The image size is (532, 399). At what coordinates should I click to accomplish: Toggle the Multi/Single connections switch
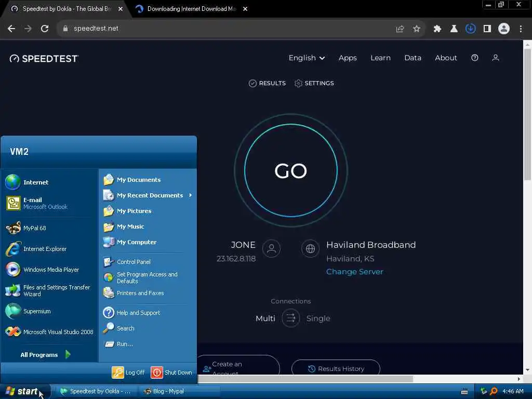[291, 318]
